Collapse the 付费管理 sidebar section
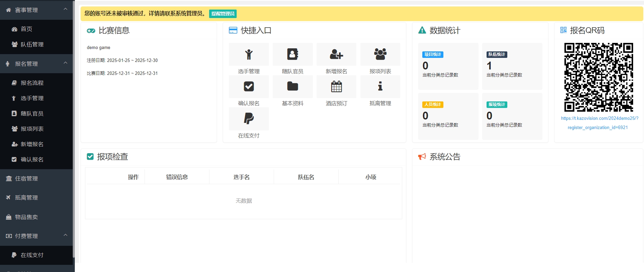The image size is (644, 272). coord(65,235)
